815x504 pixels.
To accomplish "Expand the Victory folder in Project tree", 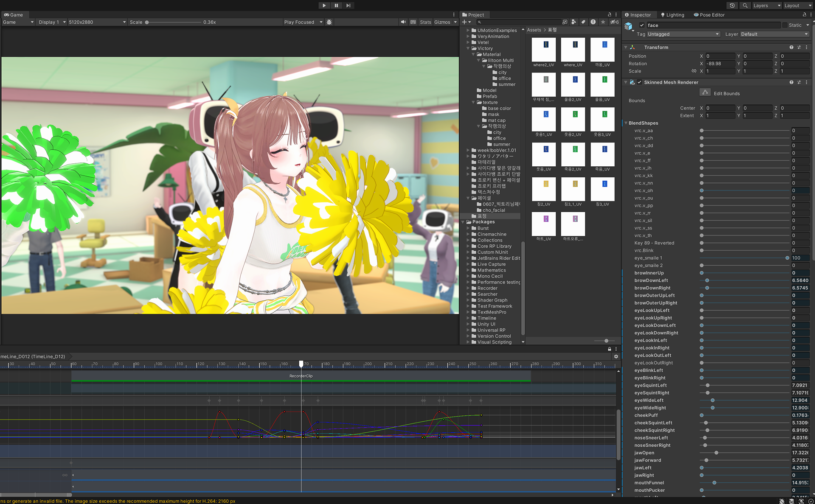I will (x=469, y=48).
